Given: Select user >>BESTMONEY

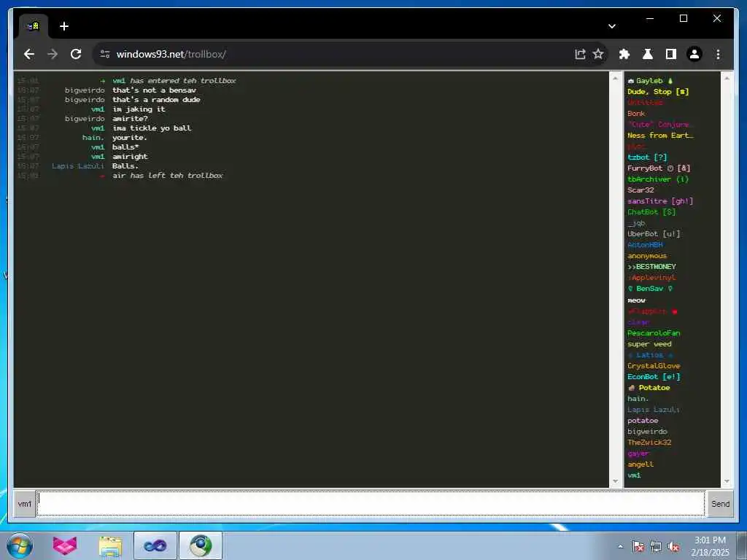Looking at the screenshot, I should [x=651, y=267].
